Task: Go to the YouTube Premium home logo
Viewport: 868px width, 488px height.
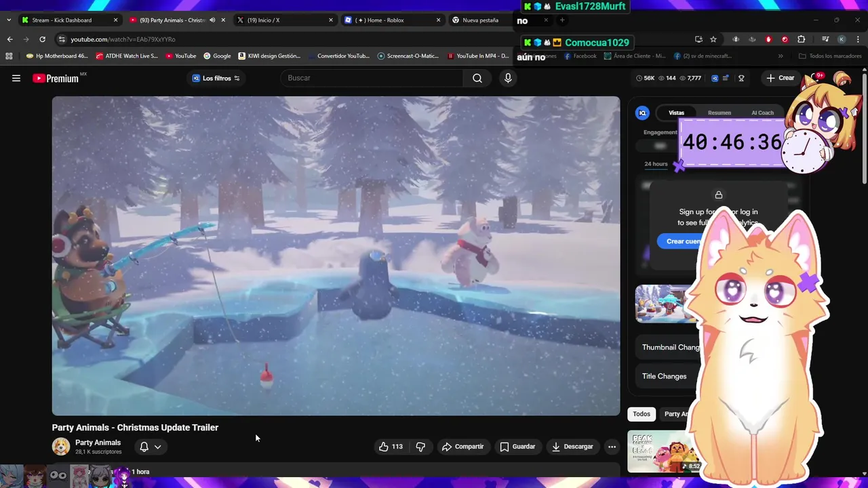Action: coord(56,78)
